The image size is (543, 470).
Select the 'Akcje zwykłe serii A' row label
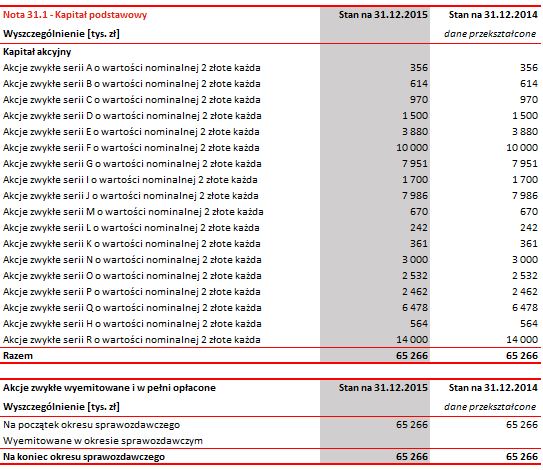point(132,68)
